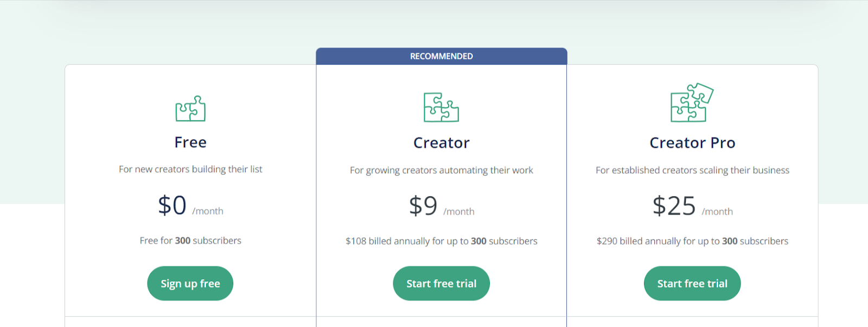Screen dimensions: 868x327
Task: Click the "$290 billed annually" note
Action: (x=692, y=241)
